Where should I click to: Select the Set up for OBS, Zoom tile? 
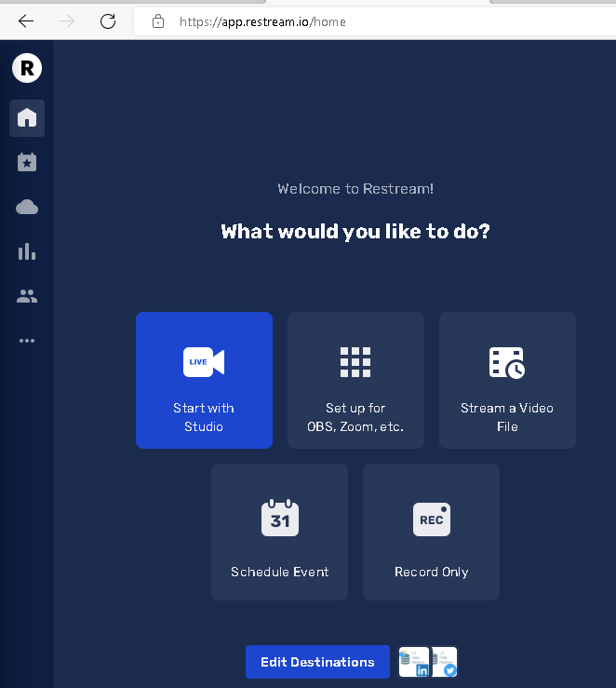(355, 380)
